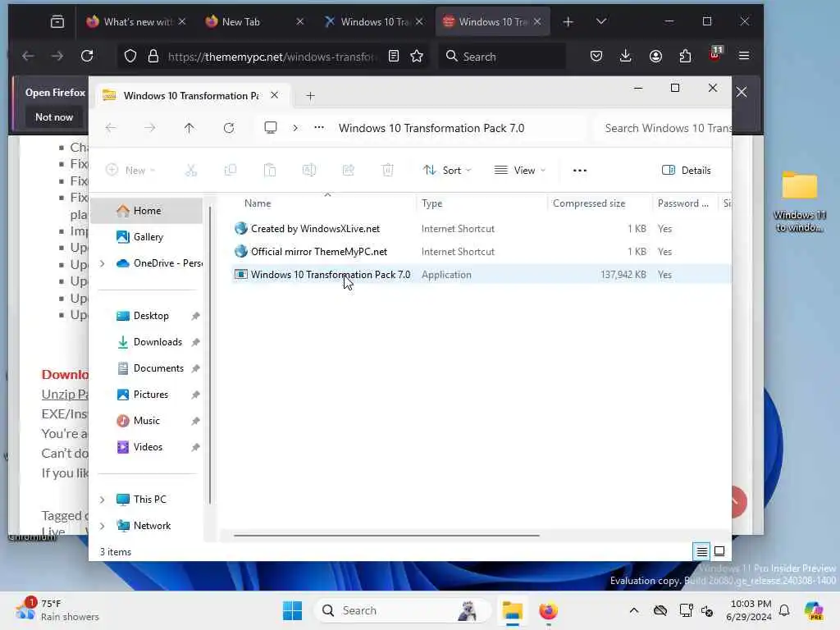Toggle Firefox reader view icon
This screenshot has width=840, height=630.
coord(394,56)
